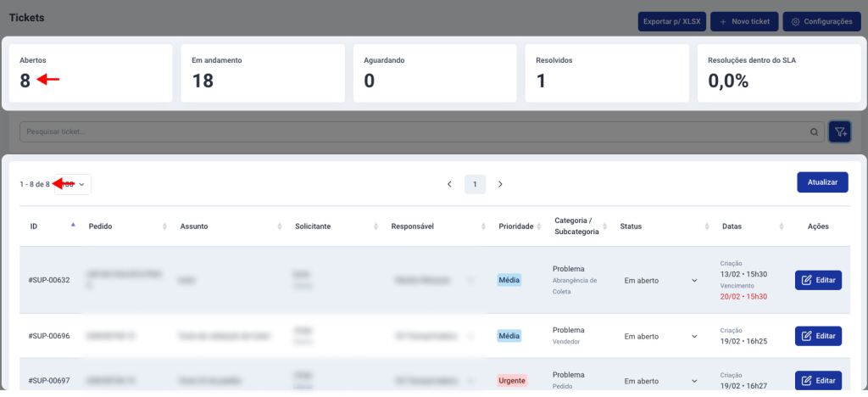Select page 1 in pagination

(475, 184)
